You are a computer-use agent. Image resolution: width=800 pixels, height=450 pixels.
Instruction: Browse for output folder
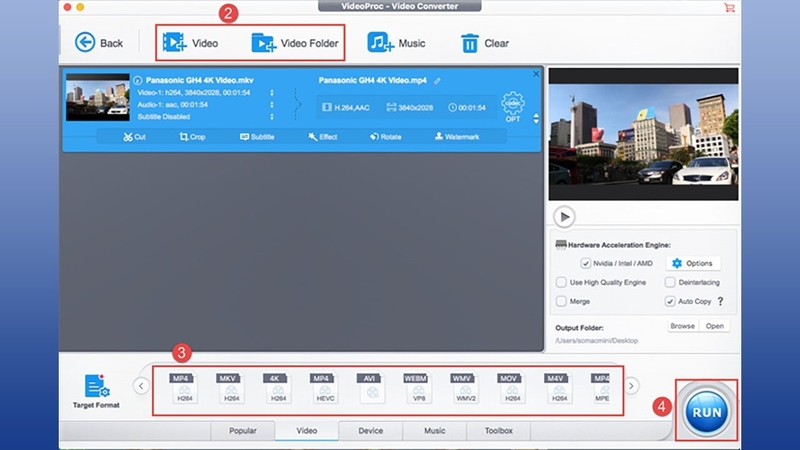[682, 326]
